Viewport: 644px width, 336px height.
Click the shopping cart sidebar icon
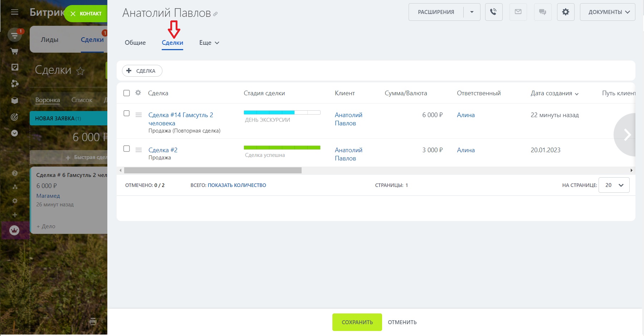coord(15,51)
